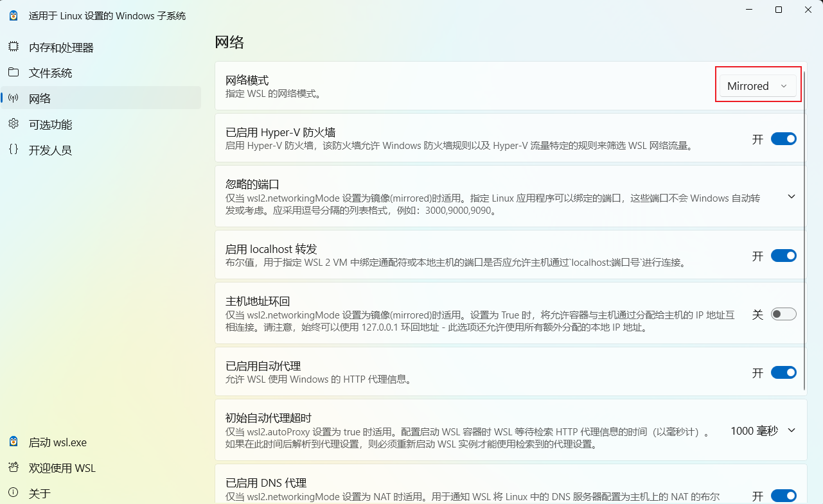The height and width of the screenshot is (504, 823).
Task: Click the 欢迎使用 WSL sparkle icon
Action: point(13,467)
